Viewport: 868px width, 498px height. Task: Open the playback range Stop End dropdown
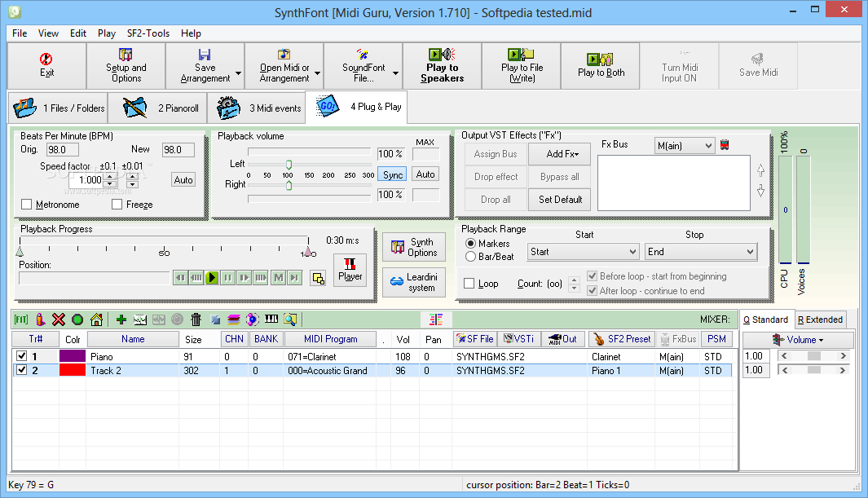pos(700,252)
